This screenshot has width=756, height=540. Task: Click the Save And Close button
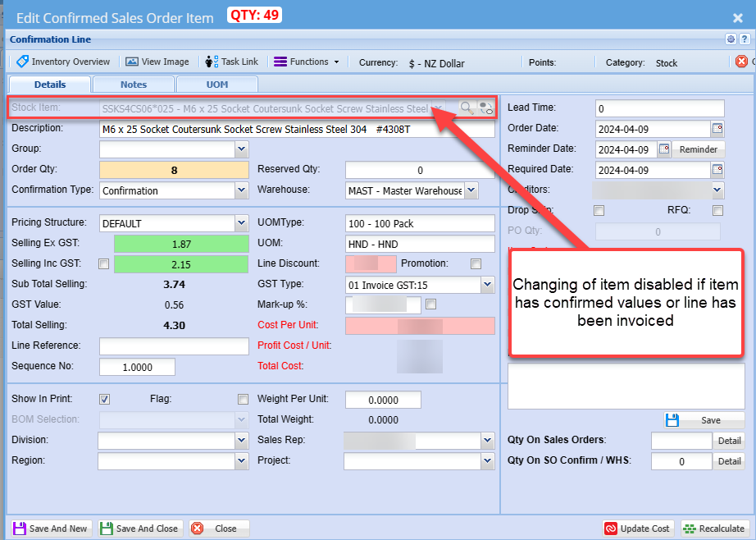point(139,529)
